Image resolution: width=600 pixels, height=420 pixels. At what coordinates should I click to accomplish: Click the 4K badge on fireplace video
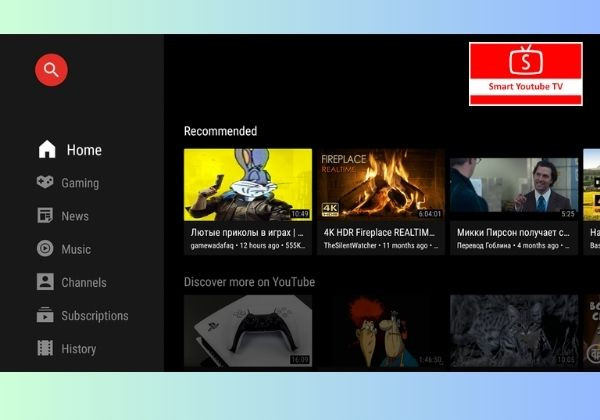330,210
